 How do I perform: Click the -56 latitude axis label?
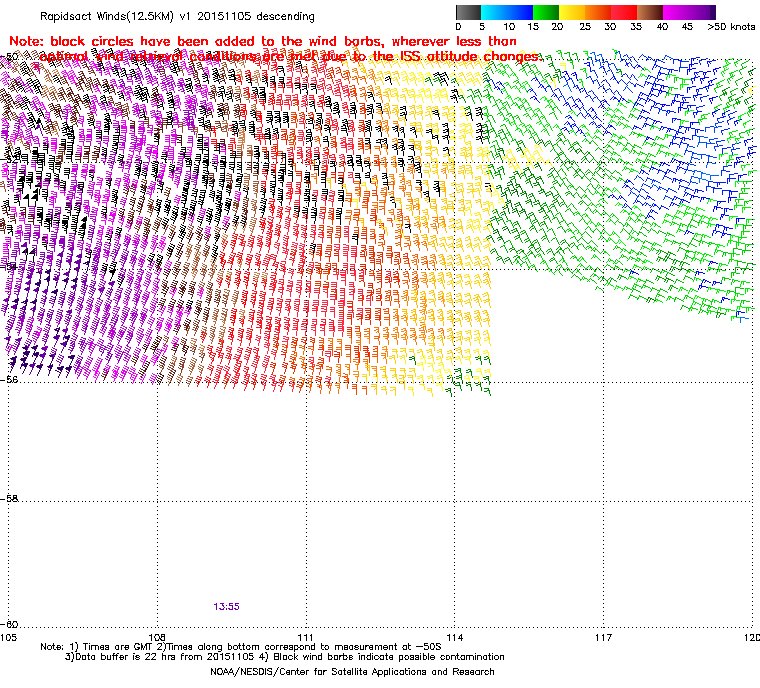click(9, 380)
